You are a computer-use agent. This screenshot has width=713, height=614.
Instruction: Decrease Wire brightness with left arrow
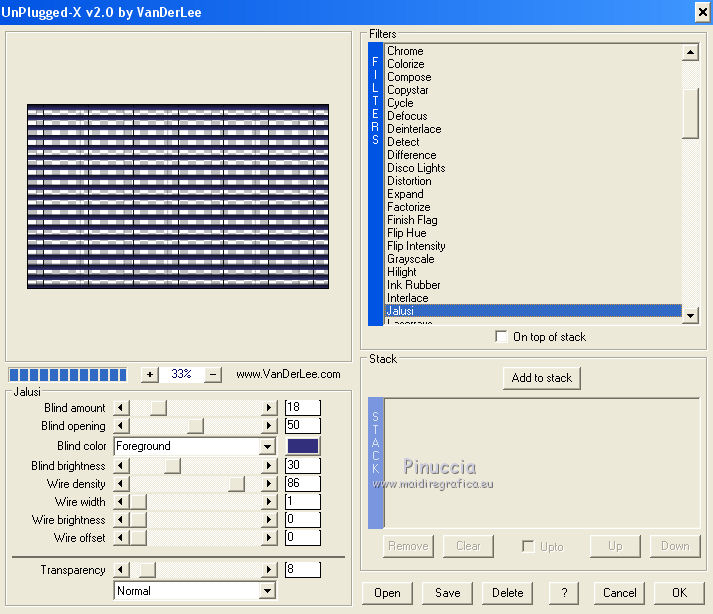click(121, 519)
